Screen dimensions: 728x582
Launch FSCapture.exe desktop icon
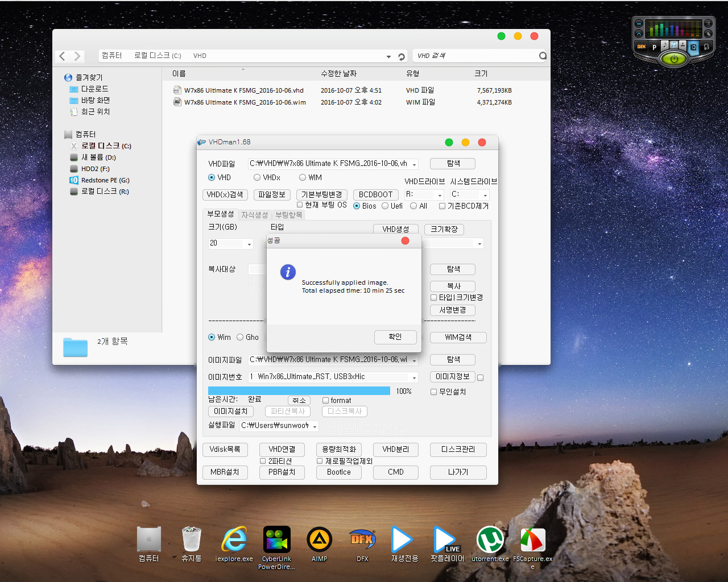533,547
